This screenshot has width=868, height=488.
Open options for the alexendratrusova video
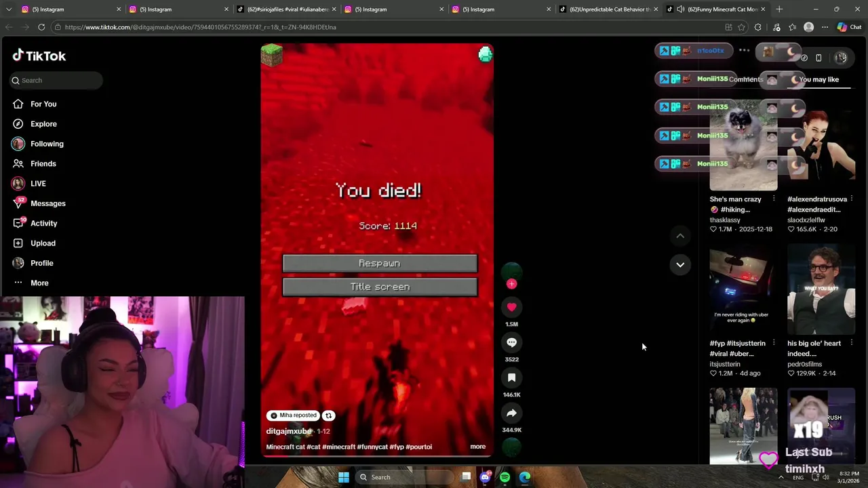coord(852,199)
